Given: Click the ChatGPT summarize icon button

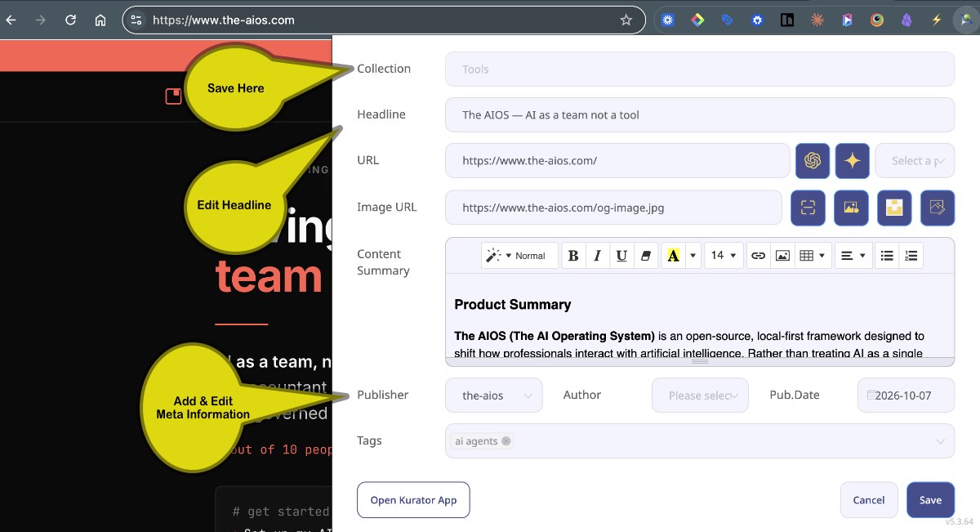Looking at the screenshot, I should click(813, 161).
